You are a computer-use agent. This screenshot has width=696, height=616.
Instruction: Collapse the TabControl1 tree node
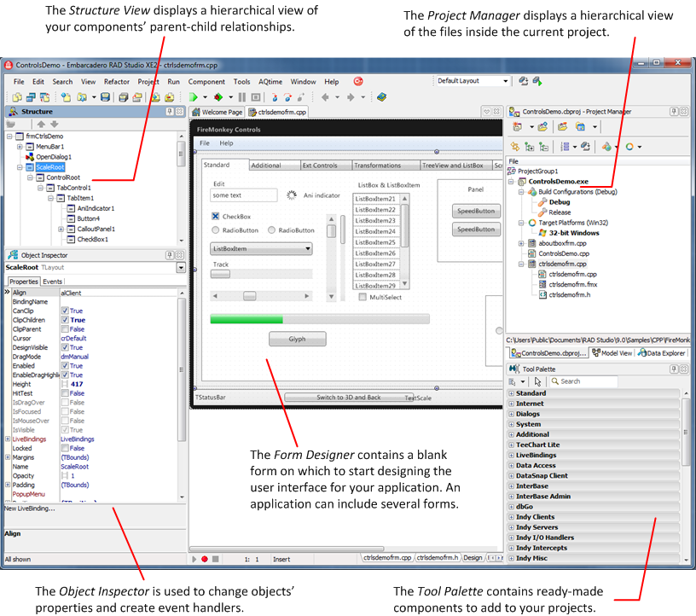pos(40,188)
